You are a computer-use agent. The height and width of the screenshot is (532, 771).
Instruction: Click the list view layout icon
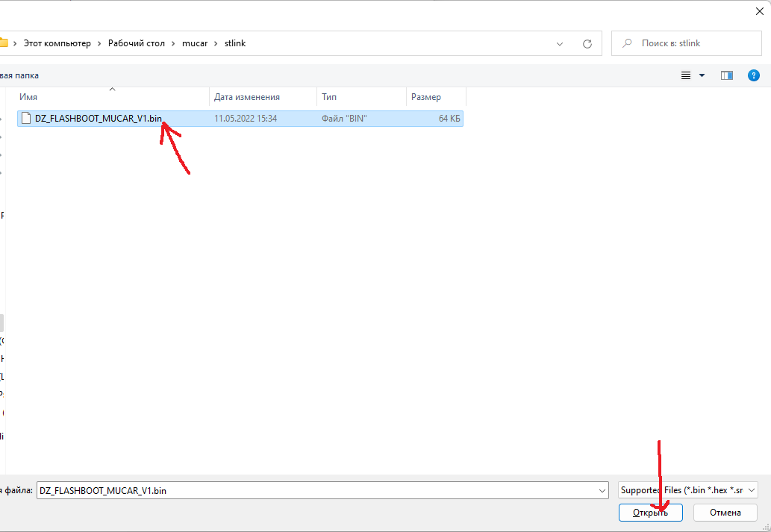pos(686,75)
